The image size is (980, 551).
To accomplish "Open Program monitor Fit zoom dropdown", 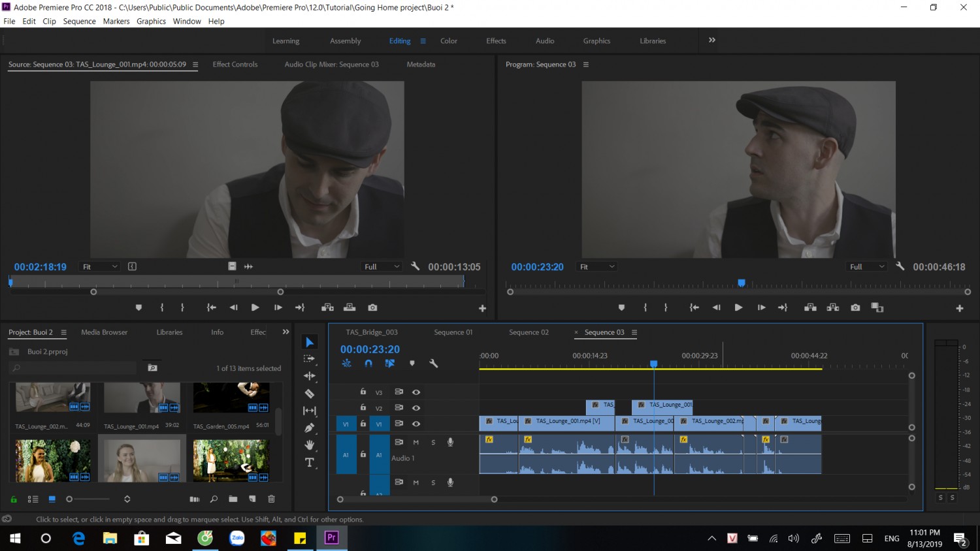I will tap(597, 266).
